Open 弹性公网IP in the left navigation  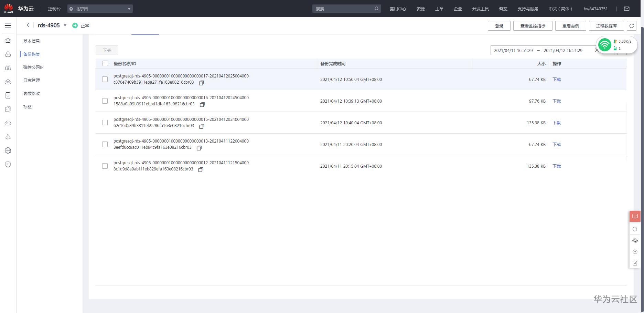tap(33, 67)
